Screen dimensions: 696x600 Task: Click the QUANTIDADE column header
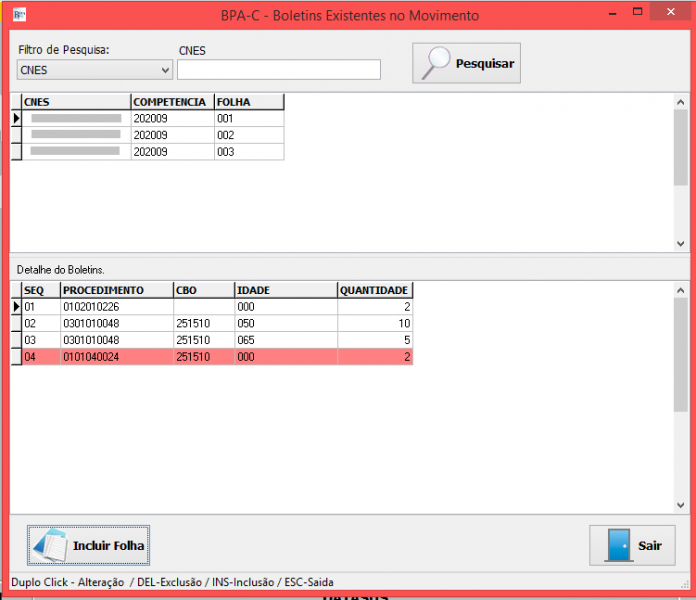[374, 290]
